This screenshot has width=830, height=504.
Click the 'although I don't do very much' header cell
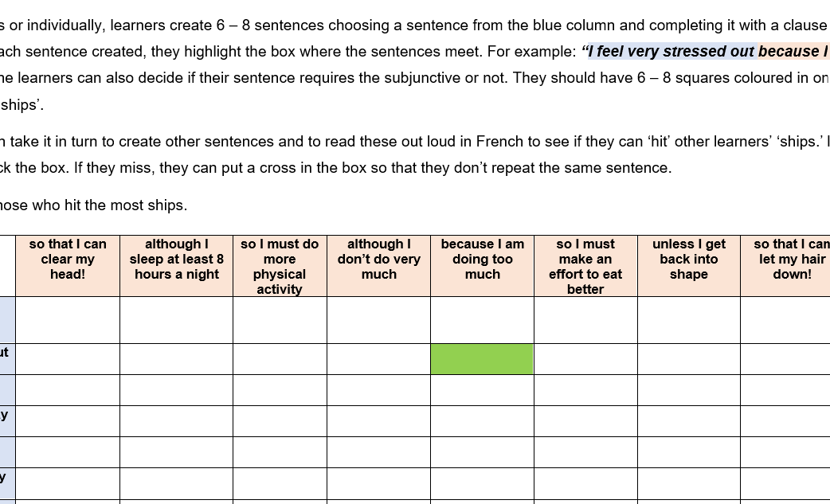pos(379,266)
